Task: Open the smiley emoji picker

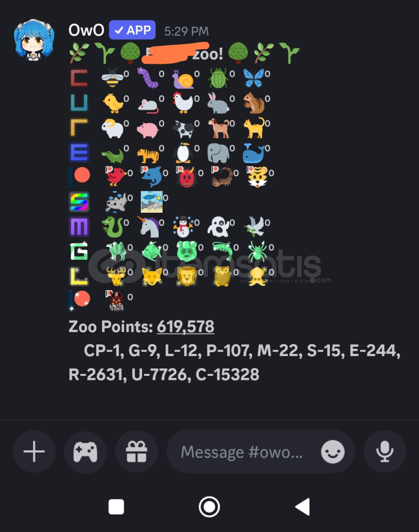Action: pos(333,452)
